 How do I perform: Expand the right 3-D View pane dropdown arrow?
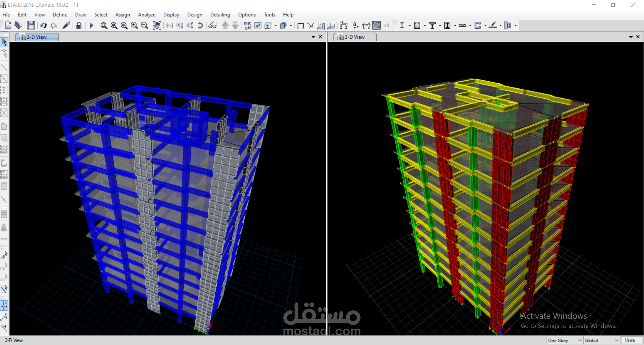click(631, 37)
